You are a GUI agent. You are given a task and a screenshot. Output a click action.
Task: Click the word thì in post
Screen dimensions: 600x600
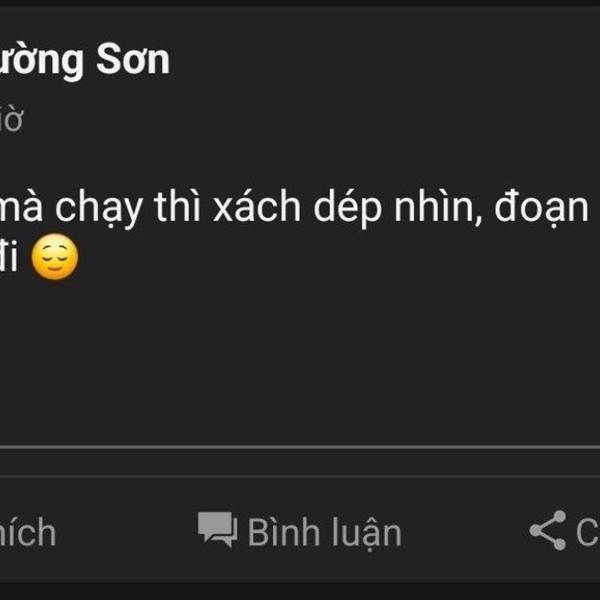(x=177, y=207)
